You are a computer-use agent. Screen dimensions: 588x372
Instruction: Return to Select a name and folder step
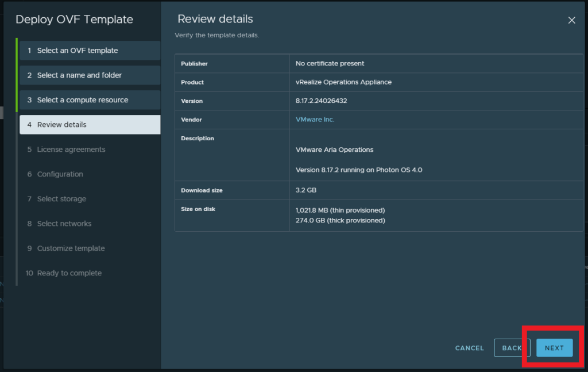click(x=90, y=75)
